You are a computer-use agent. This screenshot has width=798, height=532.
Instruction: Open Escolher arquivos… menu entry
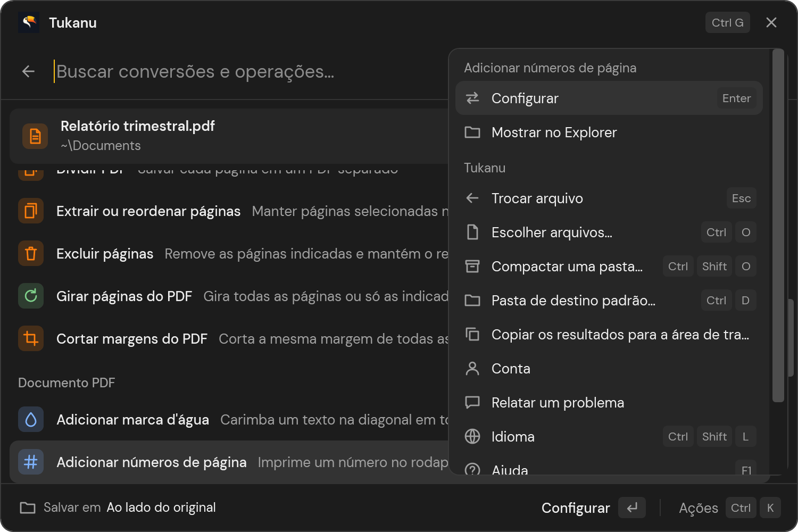coord(609,232)
